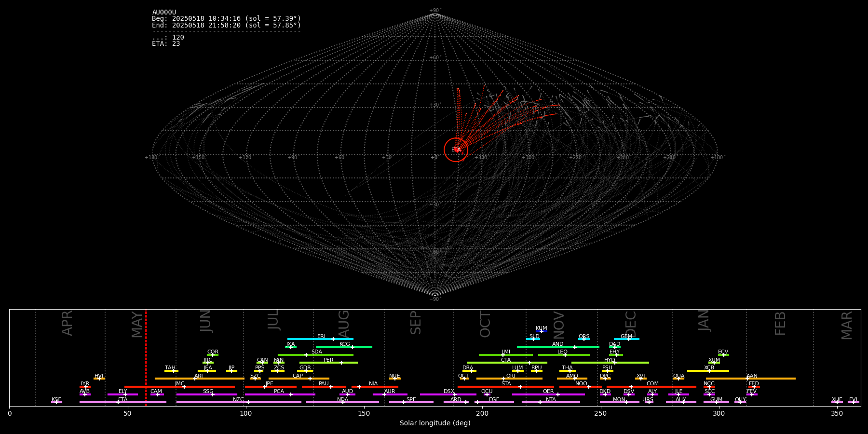The width and height of the screenshot is (868, 434).
Task: Select the OER purple shower bar
Action: [x=548, y=394]
